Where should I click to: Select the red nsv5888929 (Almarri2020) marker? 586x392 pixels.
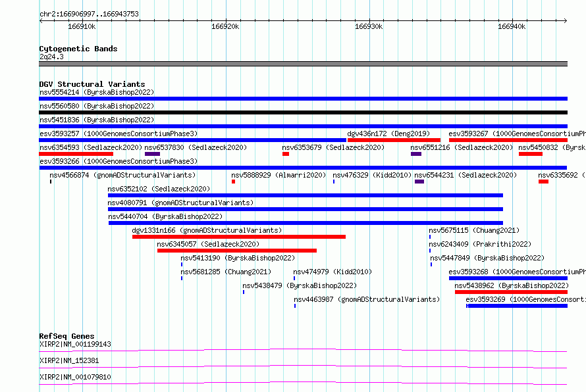(233, 182)
